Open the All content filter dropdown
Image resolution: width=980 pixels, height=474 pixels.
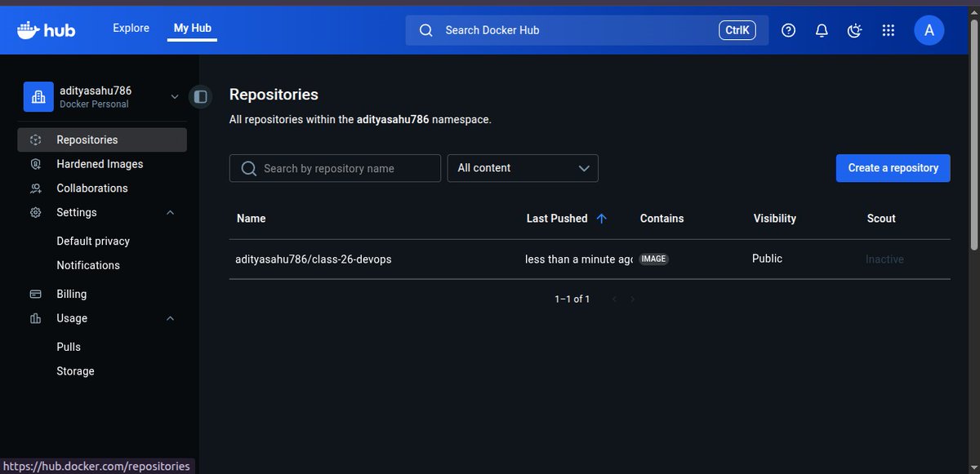[523, 168]
